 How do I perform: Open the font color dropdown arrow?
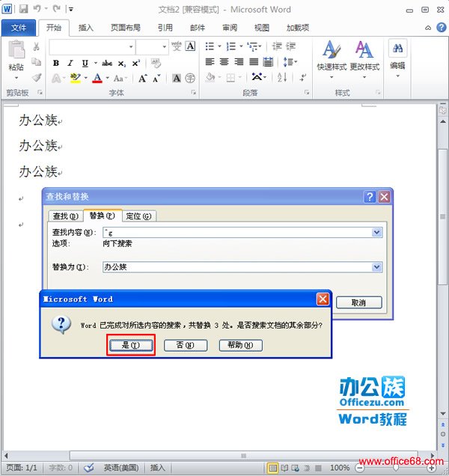108,79
